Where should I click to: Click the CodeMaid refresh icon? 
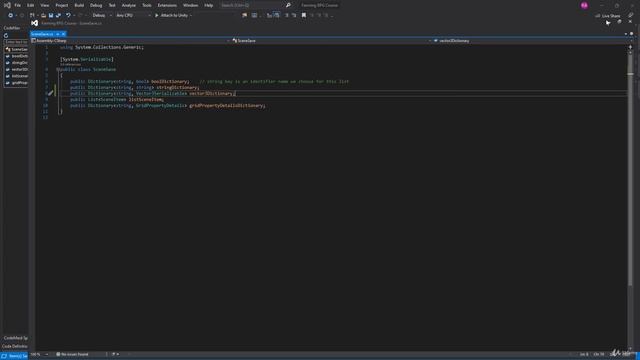(6, 36)
